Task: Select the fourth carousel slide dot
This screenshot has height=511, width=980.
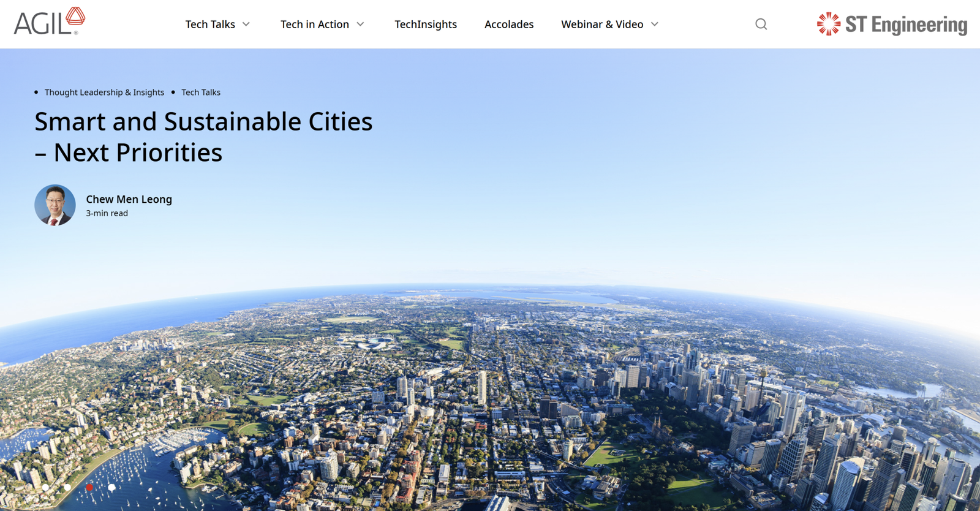Action: [111, 488]
